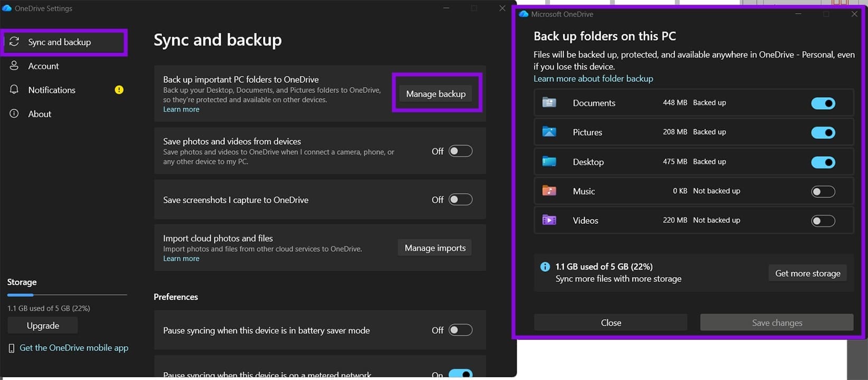The height and width of the screenshot is (380, 868).
Task: Toggle Pause syncing on a metered network
Action: click(460, 374)
